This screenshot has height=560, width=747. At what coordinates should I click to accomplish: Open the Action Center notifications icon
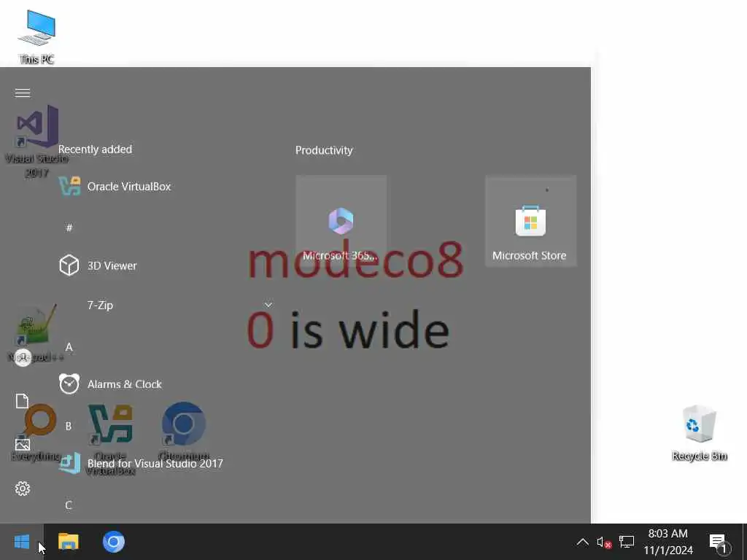pyautogui.click(x=718, y=542)
